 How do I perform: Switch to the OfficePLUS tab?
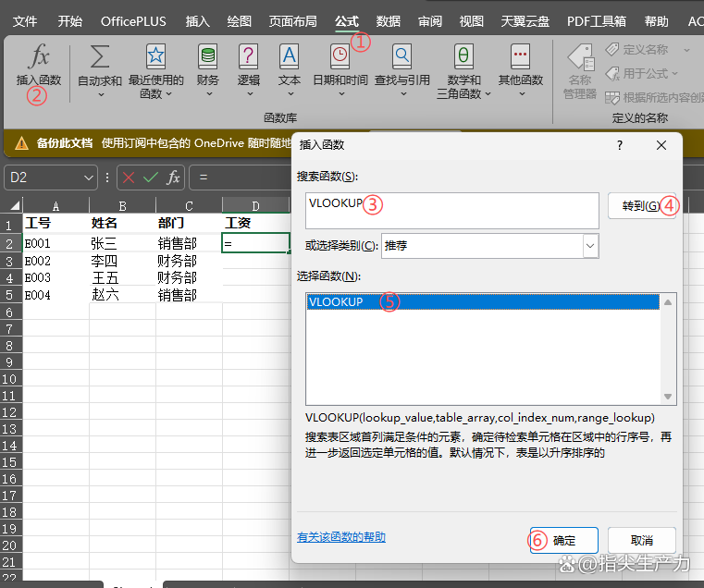[133, 21]
